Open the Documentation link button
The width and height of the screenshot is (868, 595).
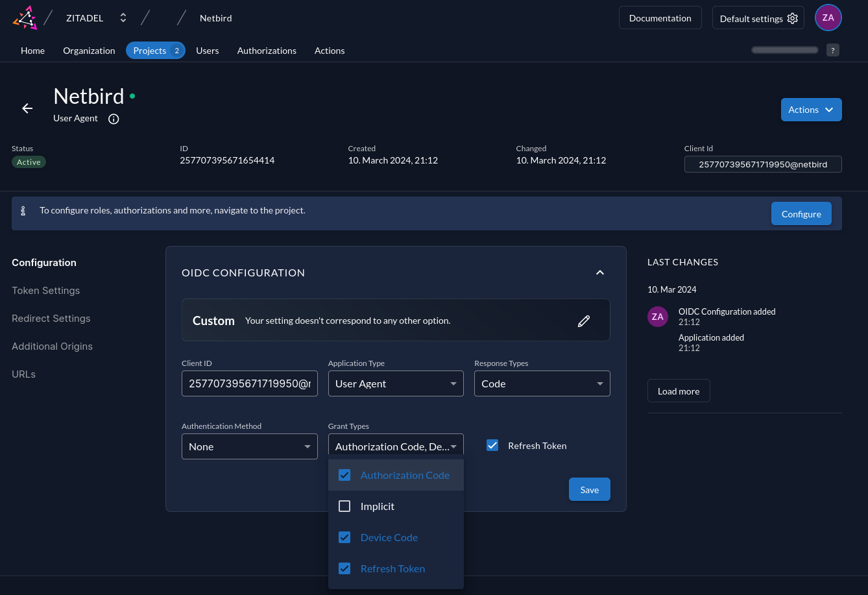pos(660,18)
